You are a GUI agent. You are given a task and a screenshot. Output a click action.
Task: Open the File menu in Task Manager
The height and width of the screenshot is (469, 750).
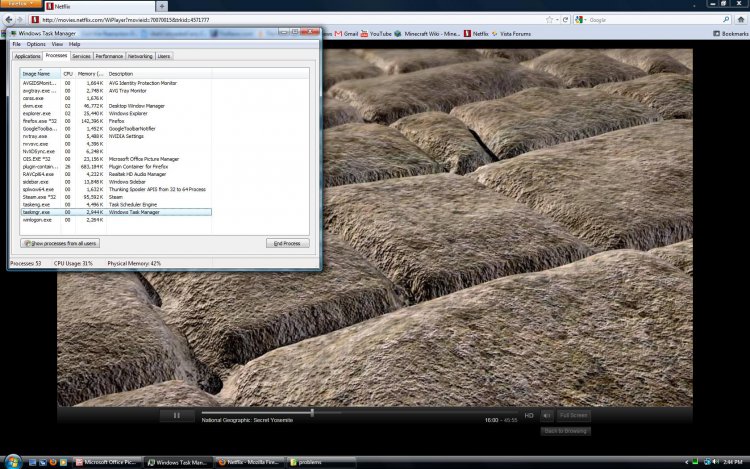click(x=16, y=44)
